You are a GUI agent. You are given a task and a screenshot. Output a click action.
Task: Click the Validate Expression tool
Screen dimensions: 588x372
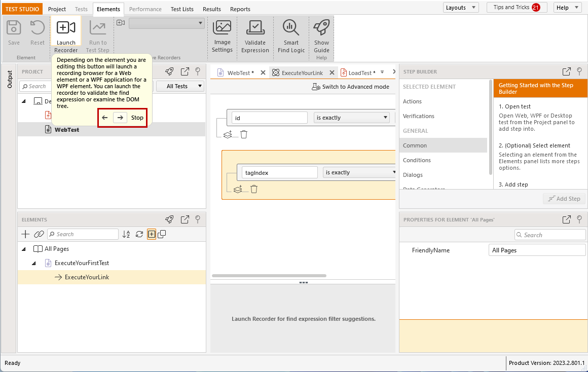[x=255, y=36]
